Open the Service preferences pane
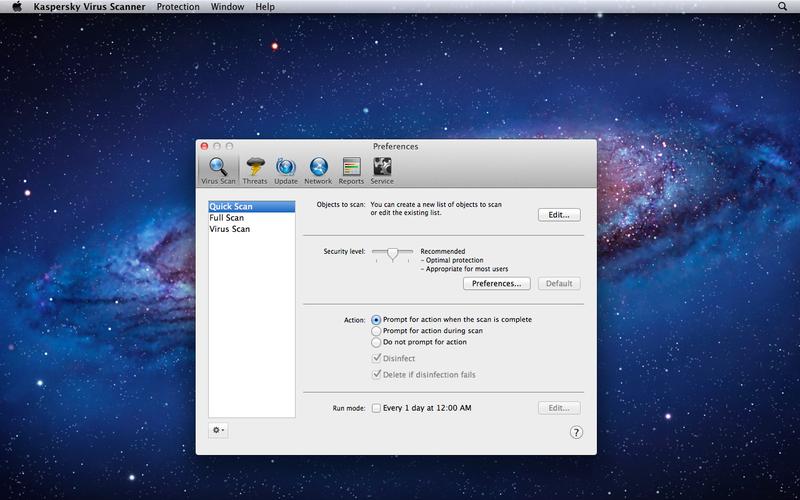 pos(382,170)
